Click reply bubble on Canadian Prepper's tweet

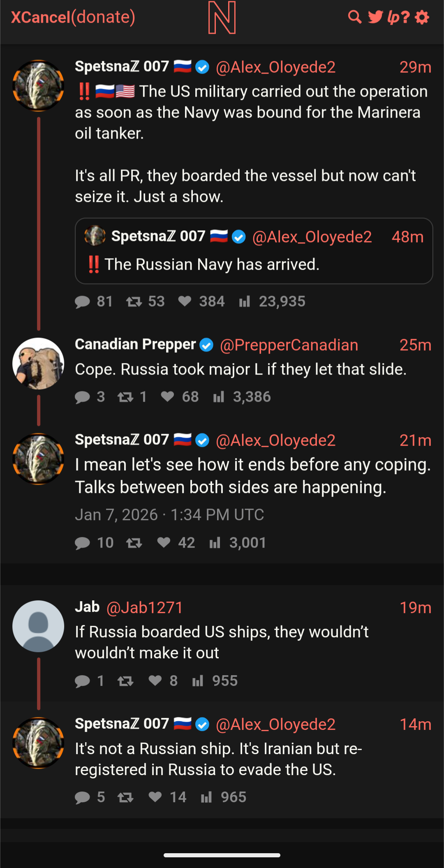coord(82,397)
